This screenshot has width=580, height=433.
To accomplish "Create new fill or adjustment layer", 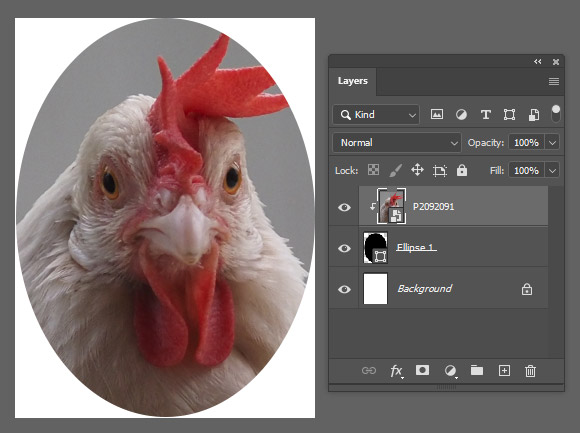I will [x=450, y=371].
